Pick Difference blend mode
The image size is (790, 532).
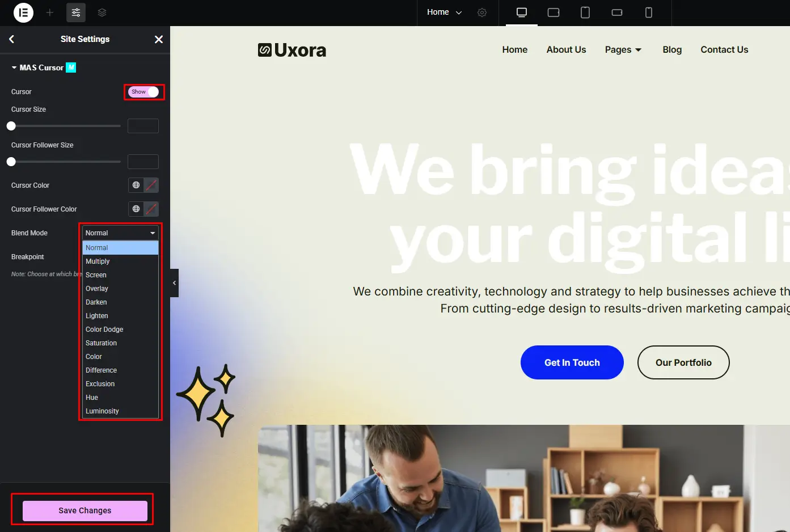(x=120, y=370)
